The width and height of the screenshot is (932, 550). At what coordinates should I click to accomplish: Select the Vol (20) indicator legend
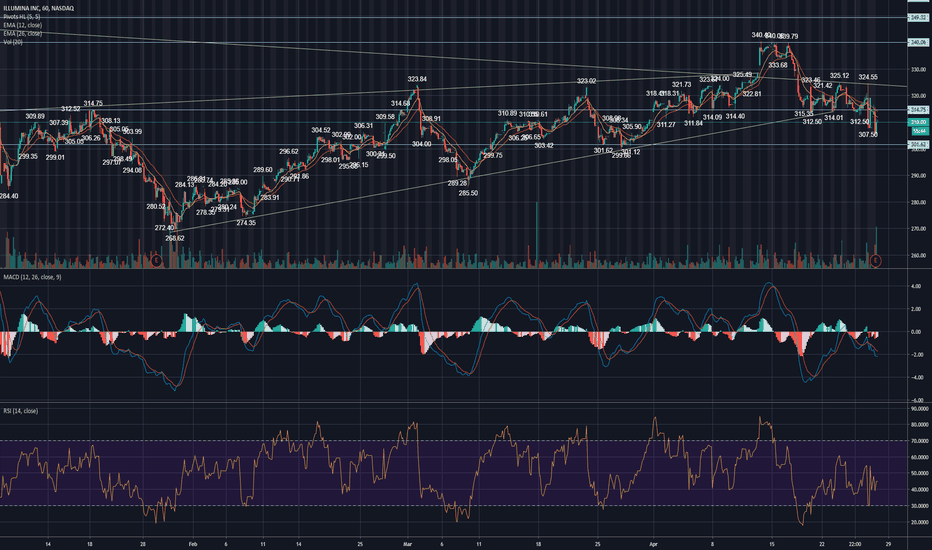(x=13, y=42)
